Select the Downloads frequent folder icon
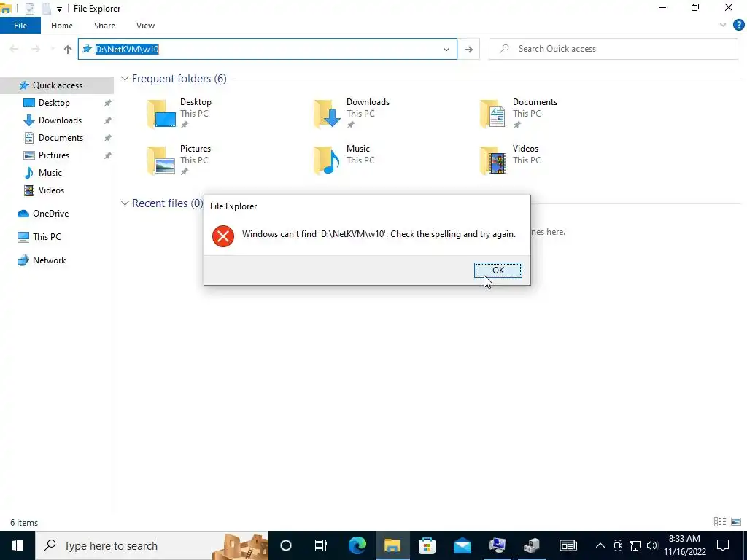 [x=328, y=114]
